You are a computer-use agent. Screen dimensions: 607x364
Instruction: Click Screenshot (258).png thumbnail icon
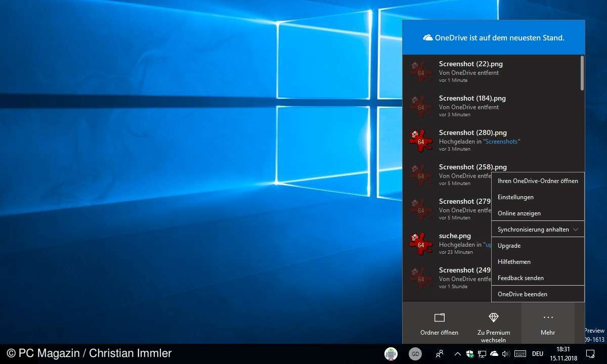(x=421, y=175)
